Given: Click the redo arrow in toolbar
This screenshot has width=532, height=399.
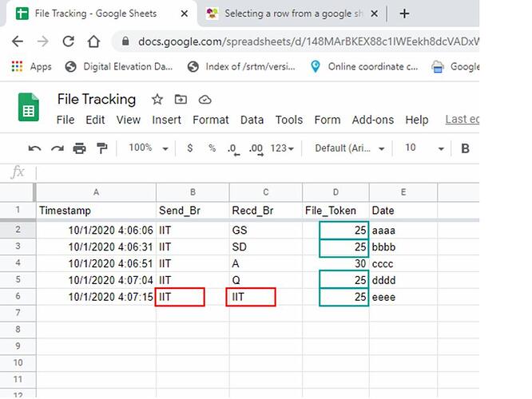Looking at the screenshot, I should [57, 148].
